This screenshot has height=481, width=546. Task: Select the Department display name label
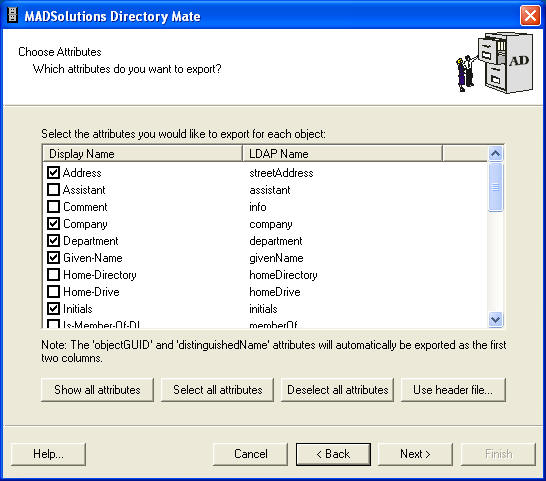coord(91,241)
